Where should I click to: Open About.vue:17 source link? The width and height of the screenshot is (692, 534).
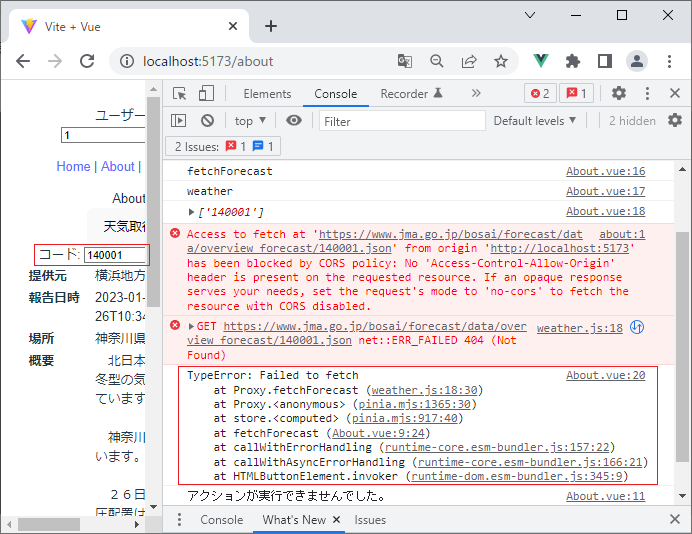click(606, 191)
